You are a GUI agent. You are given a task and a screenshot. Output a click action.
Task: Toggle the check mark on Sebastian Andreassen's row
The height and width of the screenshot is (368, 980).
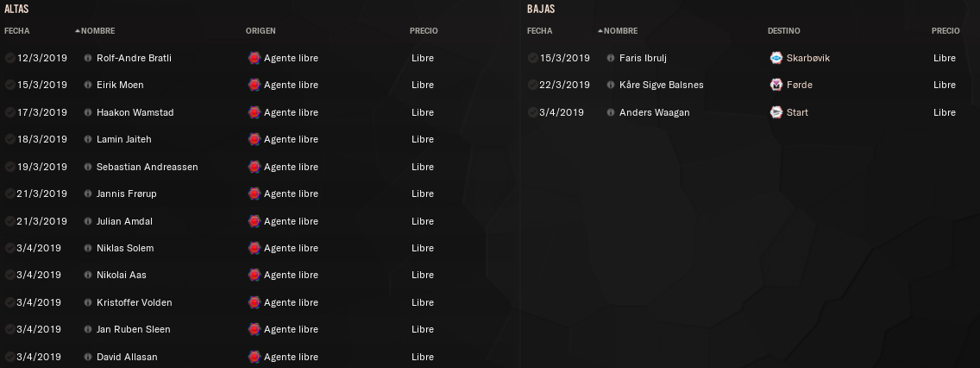9,167
